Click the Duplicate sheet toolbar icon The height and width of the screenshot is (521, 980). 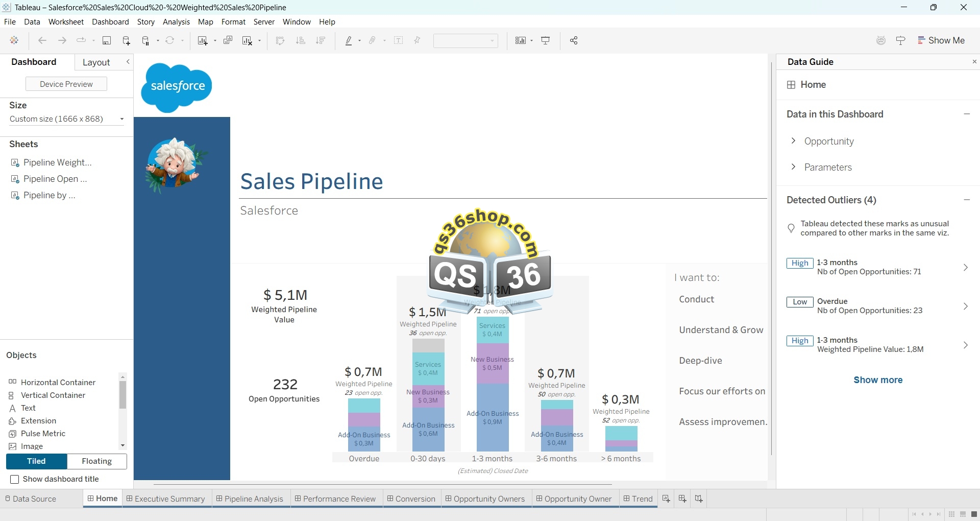click(228, 41)
